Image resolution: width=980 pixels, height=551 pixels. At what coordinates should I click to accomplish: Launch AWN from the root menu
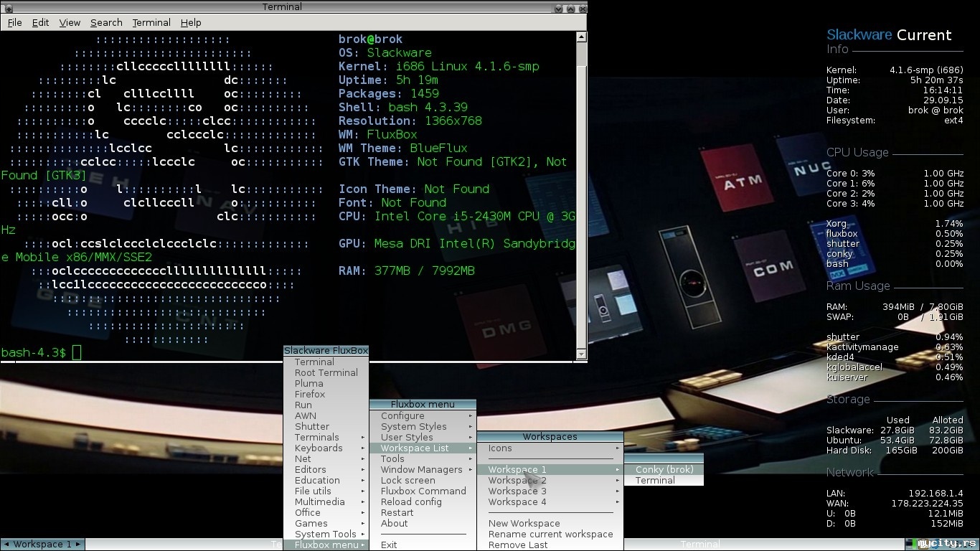pyautogui.click(x=326, y=416)
